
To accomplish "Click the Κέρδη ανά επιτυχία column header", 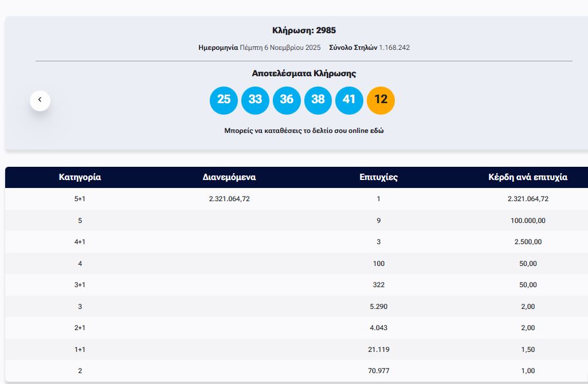I will [x=528, y=177].
